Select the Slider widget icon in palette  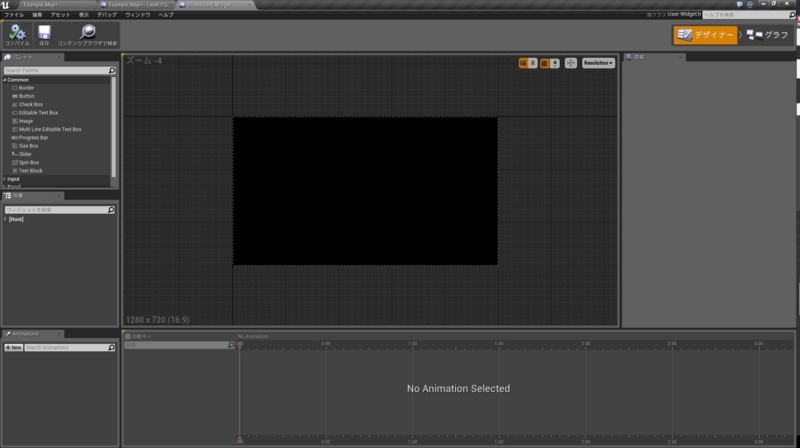point(15,154)
